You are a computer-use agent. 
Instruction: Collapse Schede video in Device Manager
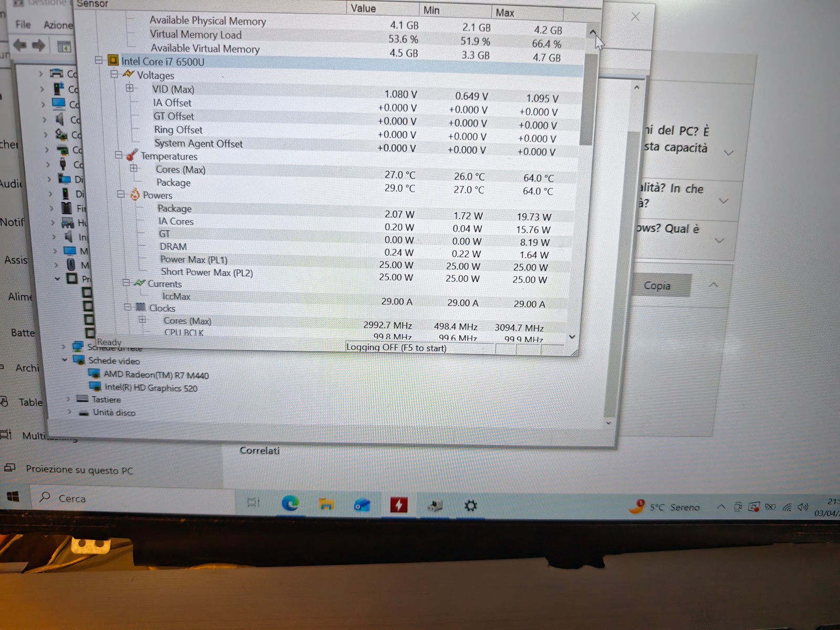click(65, 360)
